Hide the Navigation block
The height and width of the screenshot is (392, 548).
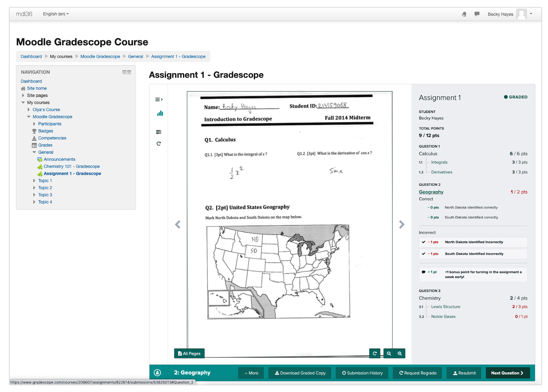[125, 72]
